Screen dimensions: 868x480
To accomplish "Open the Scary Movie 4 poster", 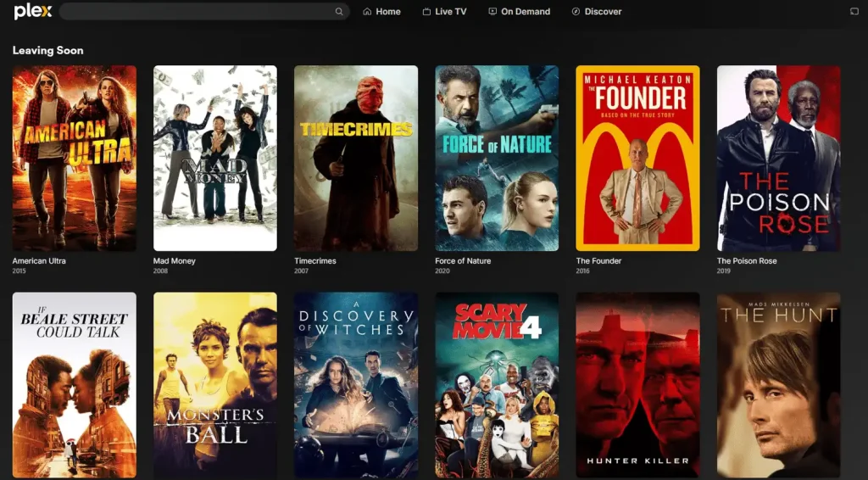I will pos(497,385).
